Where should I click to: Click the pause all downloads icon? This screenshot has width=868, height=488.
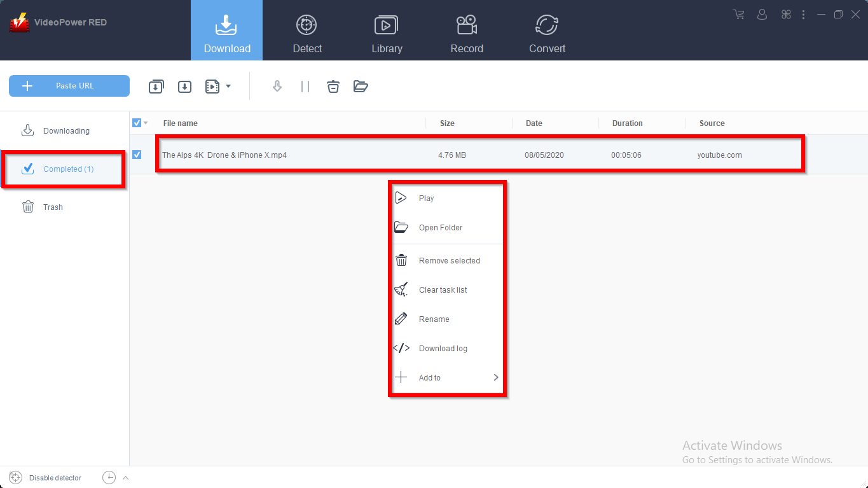click(x=305, y=87)
